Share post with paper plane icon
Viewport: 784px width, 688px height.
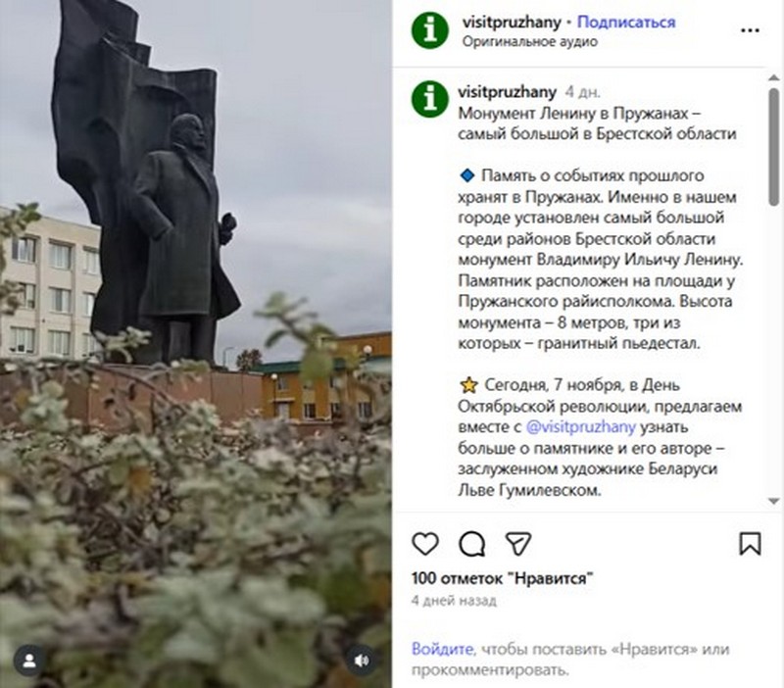[x=518, y=543]
